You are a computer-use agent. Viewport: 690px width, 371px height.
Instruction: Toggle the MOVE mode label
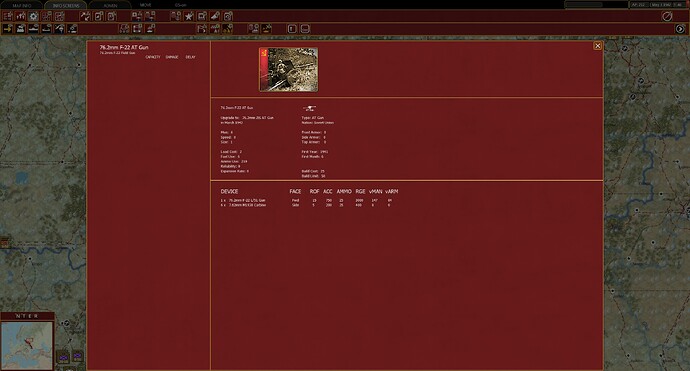145,5
